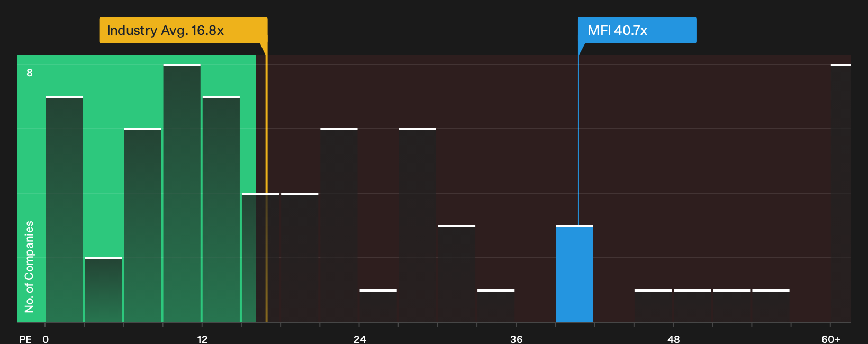Click the 60+ PE bar at right edge
This screenshot has width=868, height=344.
(841, 193)
